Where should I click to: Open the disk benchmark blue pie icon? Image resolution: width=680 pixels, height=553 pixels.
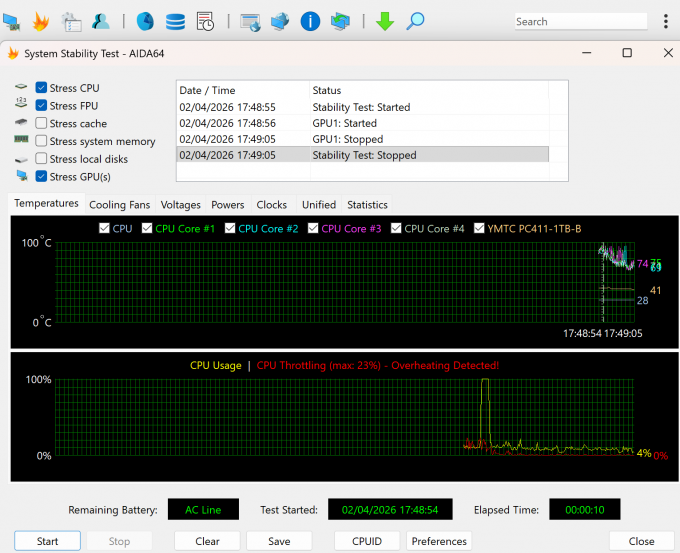point(145,21)
